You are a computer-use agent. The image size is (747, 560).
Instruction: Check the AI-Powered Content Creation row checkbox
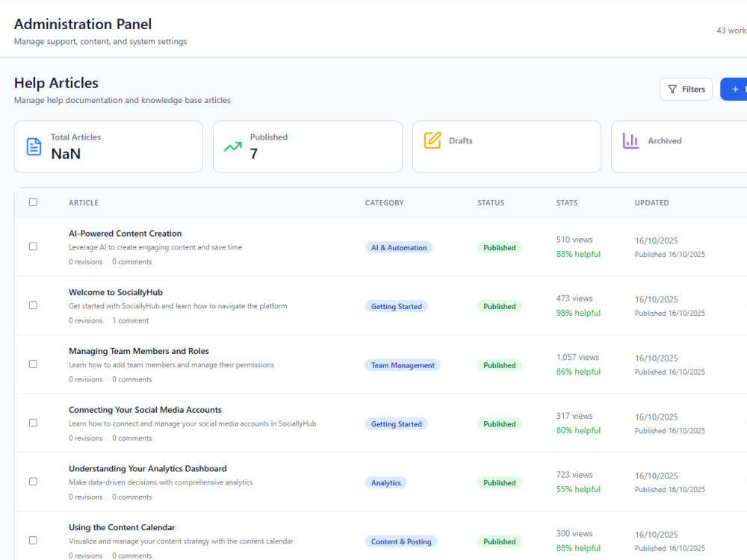33,246
